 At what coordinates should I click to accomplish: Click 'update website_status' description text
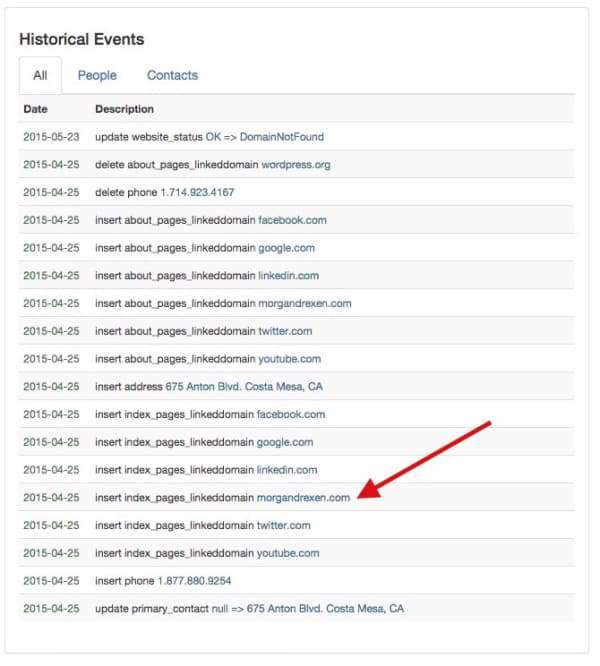click(x=149, y=137)
